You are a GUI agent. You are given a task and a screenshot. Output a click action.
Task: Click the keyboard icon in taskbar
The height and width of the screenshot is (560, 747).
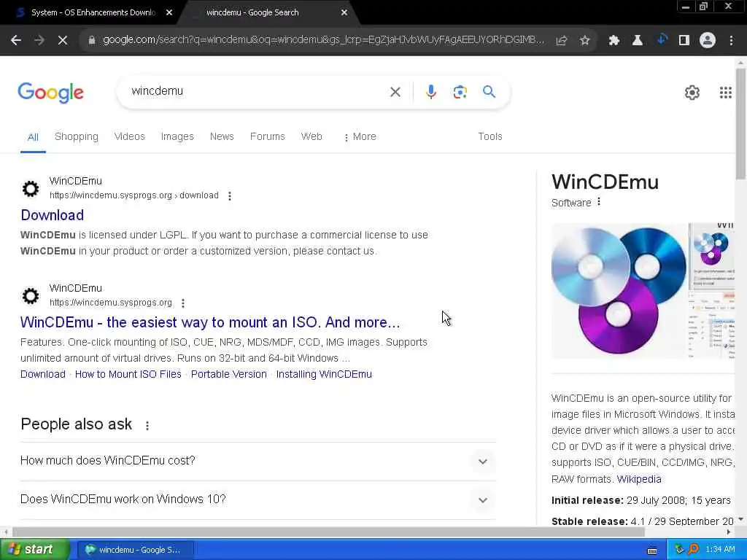[652, 551]
